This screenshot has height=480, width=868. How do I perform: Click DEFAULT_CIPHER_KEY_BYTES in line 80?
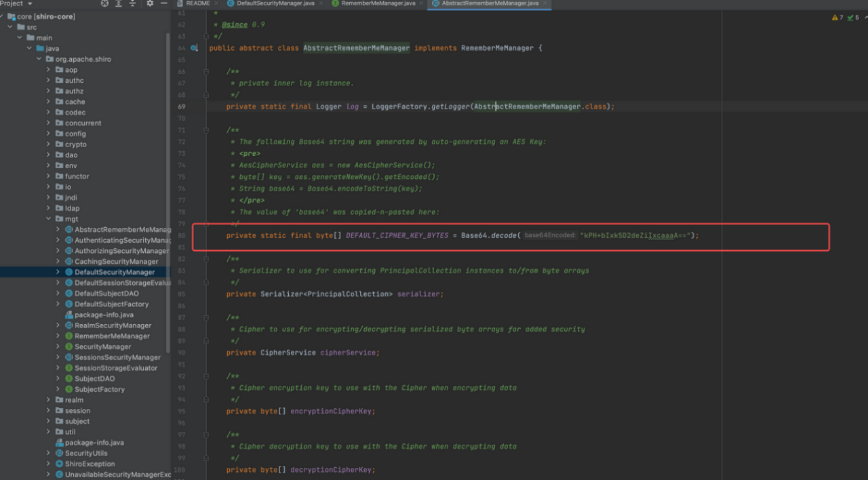397,235
